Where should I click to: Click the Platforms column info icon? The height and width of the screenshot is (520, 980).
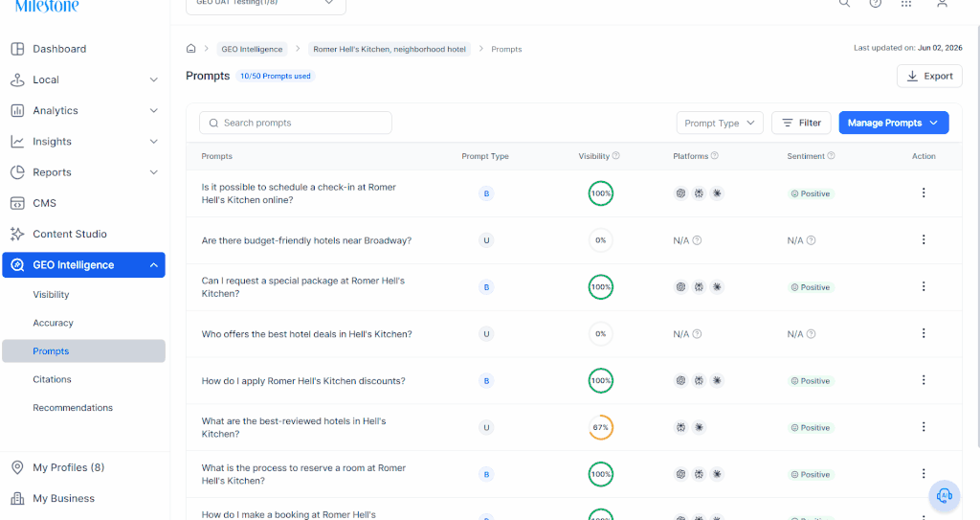(714, 156)
